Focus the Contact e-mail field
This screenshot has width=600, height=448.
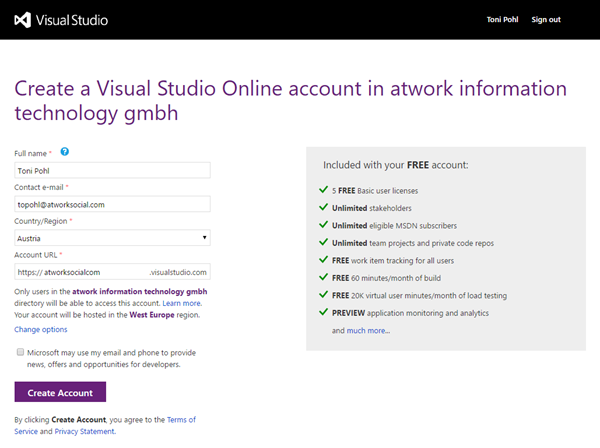[x=112, y=204]
